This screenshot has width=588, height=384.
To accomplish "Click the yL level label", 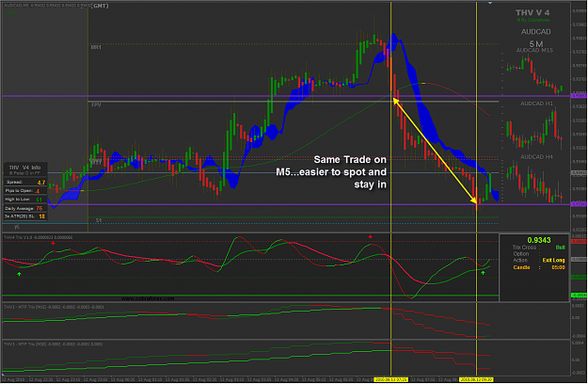I will click(17, 227).
